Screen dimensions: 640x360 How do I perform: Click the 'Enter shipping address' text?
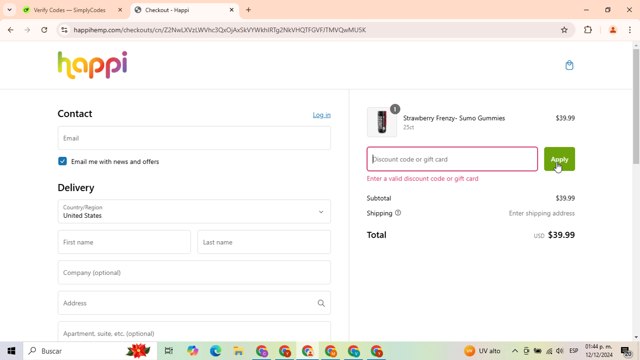pyautogui.click(x=542, y=213)
